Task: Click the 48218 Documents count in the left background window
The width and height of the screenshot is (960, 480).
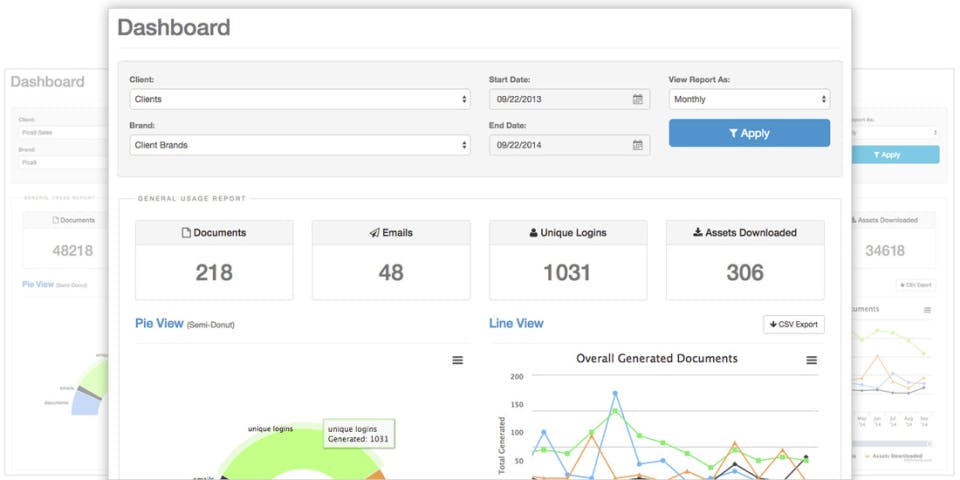Action: click(73, 250)
